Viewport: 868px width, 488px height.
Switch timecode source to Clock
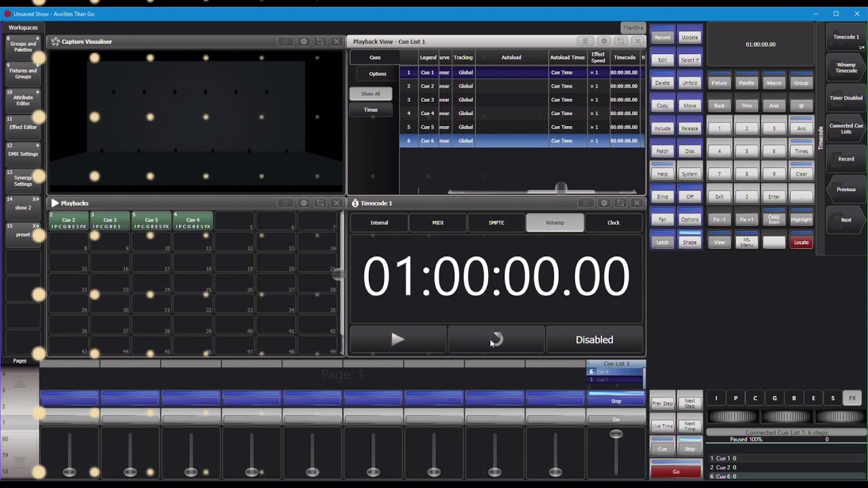(x=614, y=222)
